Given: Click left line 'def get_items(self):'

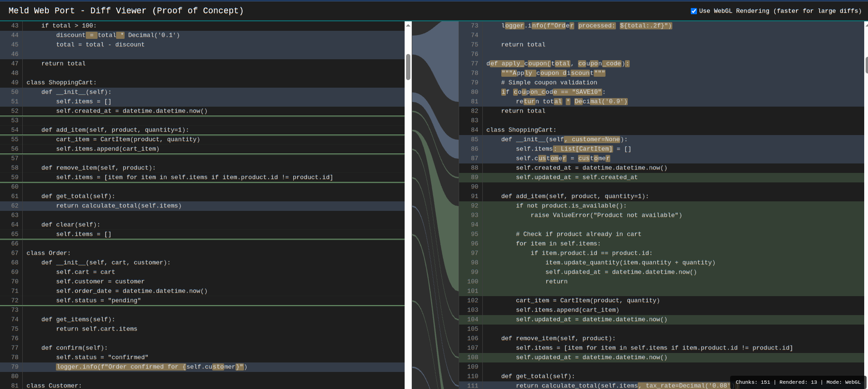Looking at the screenshot, I should pos(78,319).
